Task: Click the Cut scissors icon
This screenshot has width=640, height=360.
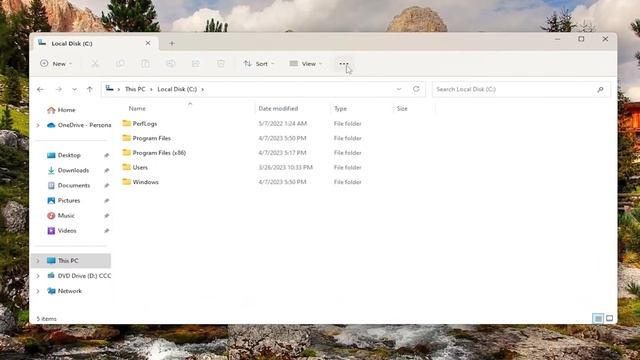Action: pos(95,64)
